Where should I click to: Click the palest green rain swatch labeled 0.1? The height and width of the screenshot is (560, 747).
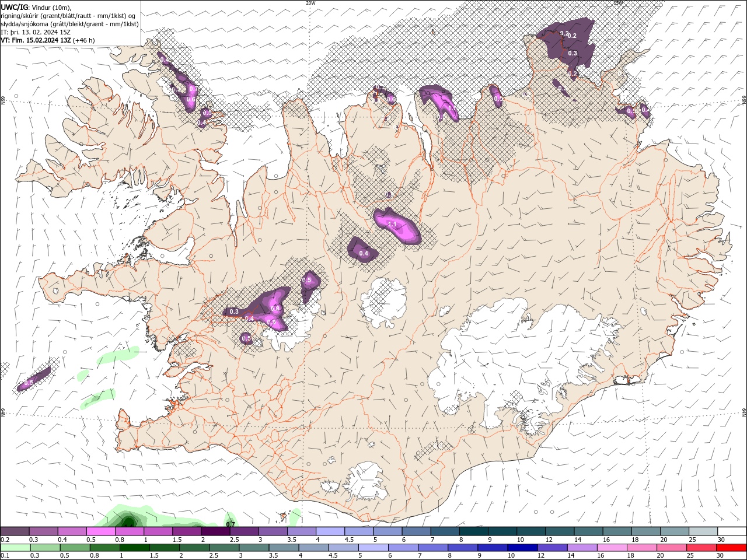point(16,548)
